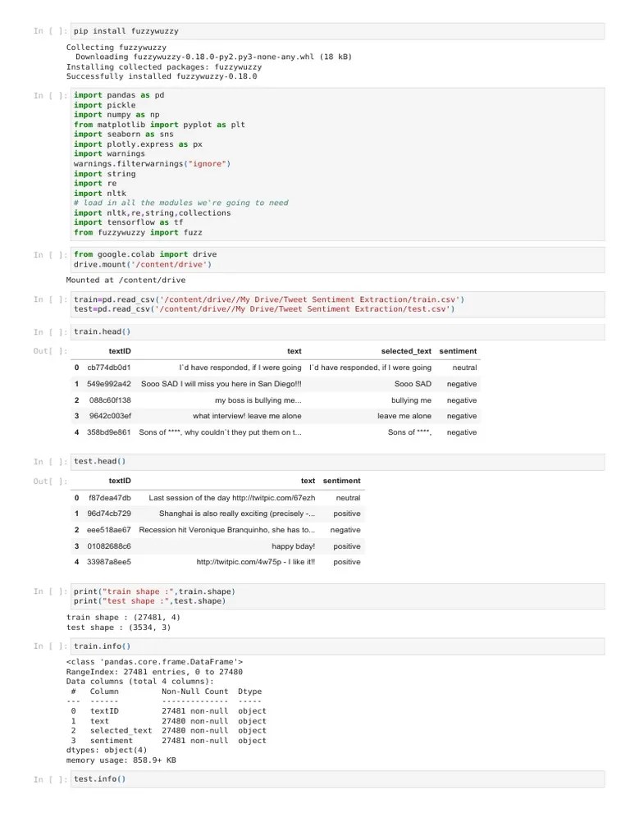Click 'happy bday!' text cell
This screenshot has height=840, width=630.
pos(293,546)
